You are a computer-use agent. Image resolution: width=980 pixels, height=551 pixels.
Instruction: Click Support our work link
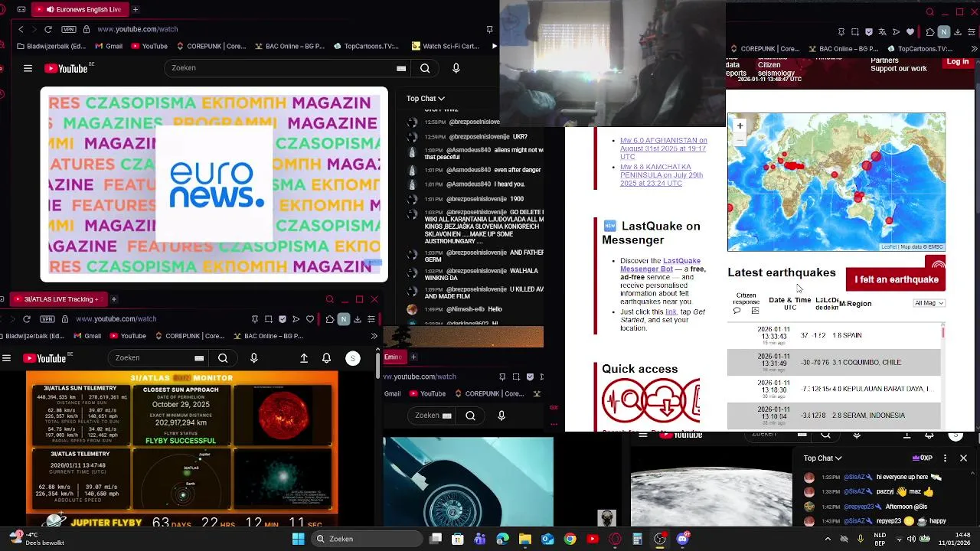click(899, 69)
